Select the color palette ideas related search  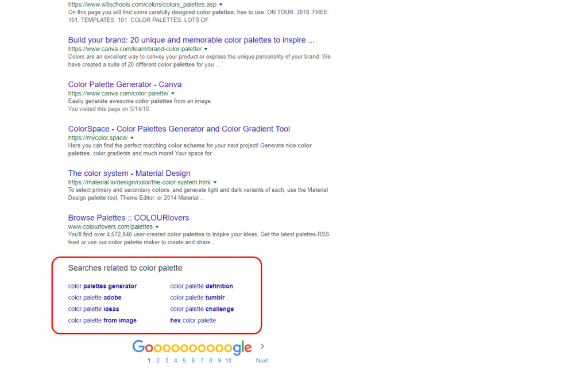(94, 309)
